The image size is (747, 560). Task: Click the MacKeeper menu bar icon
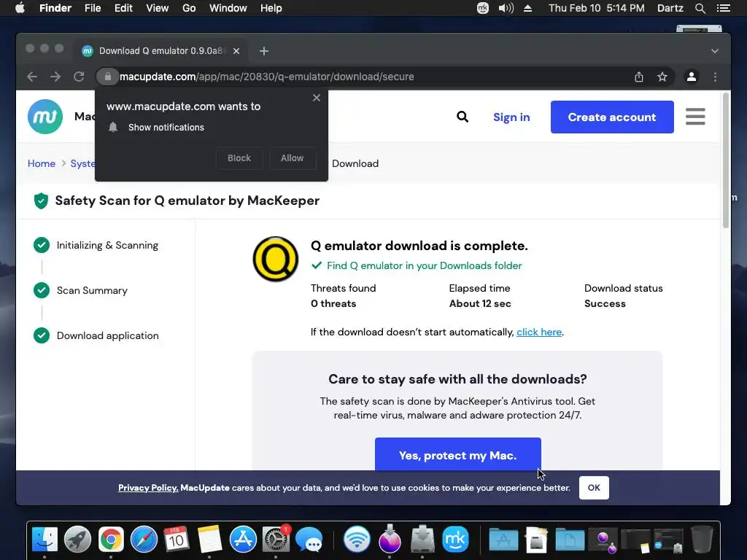(x=483, y=8)
